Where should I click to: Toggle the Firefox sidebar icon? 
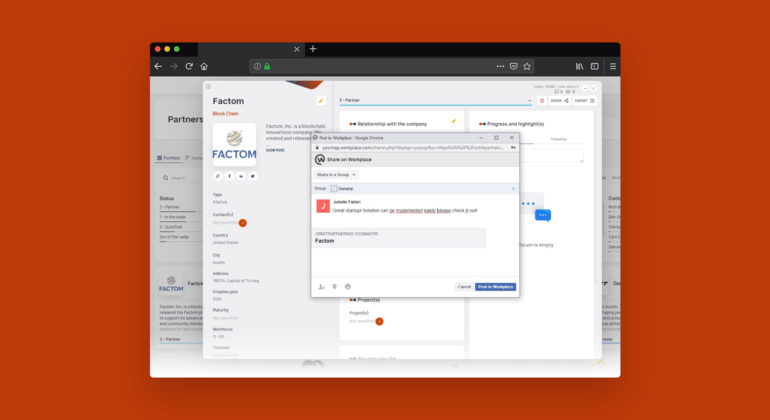point(595,66)
